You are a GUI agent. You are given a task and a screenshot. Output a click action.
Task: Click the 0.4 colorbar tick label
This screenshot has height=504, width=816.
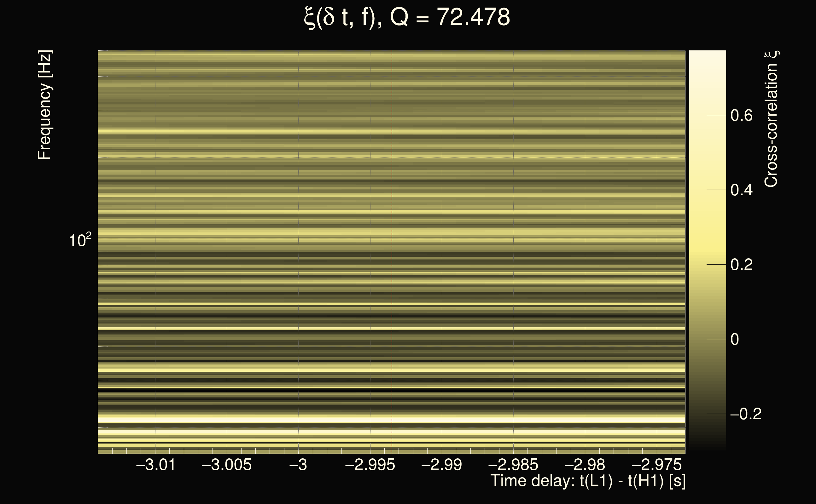741,190
